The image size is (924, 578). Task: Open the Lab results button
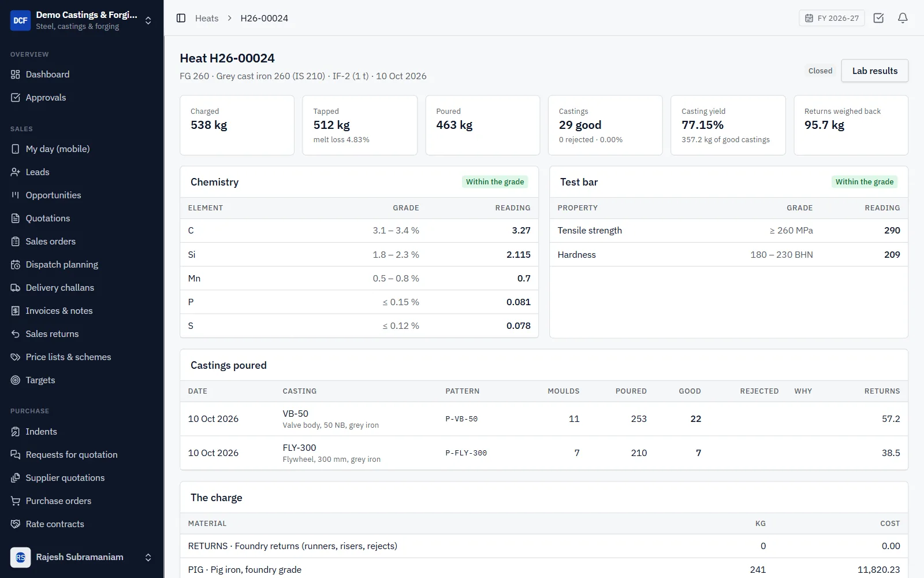coord(874,71)
